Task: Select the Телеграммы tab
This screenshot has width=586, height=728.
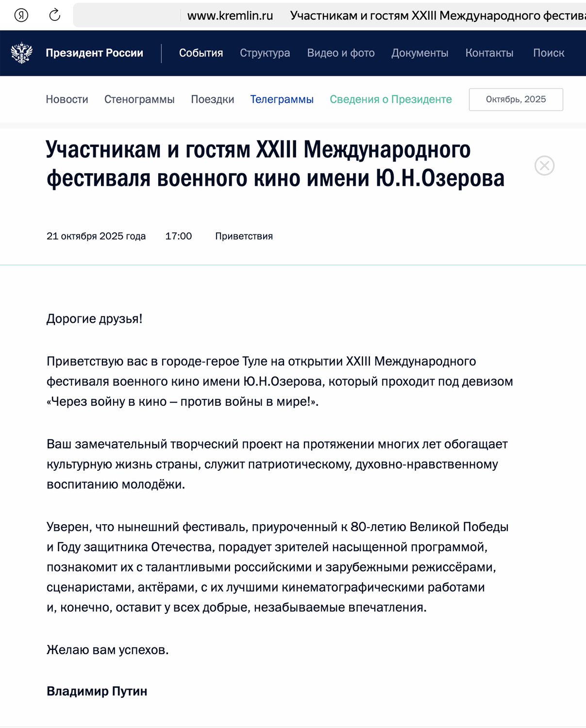Action: point(282,99)
